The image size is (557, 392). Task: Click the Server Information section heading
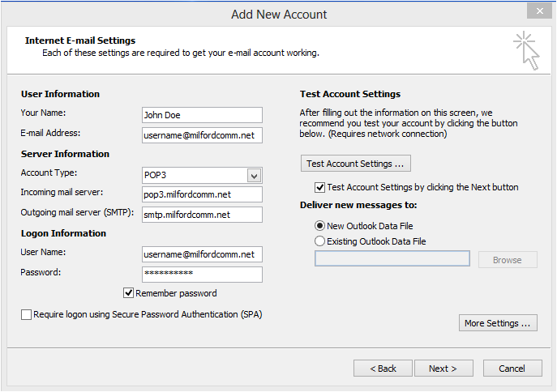pos(65,154)
